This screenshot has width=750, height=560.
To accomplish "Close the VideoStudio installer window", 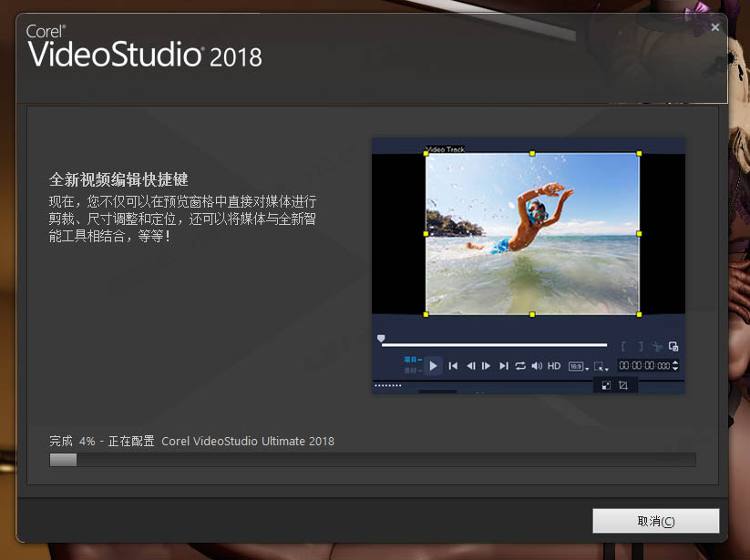I will point(715,27).
